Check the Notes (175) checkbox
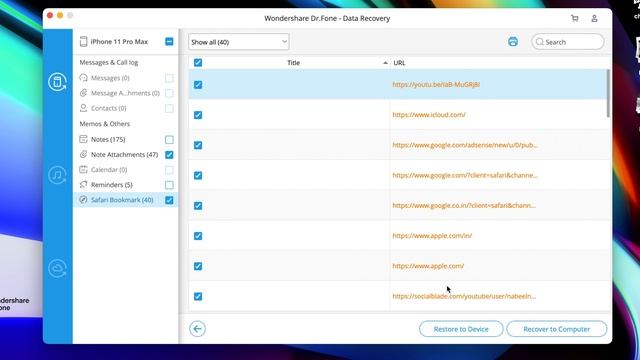 [x=169, y=140]
